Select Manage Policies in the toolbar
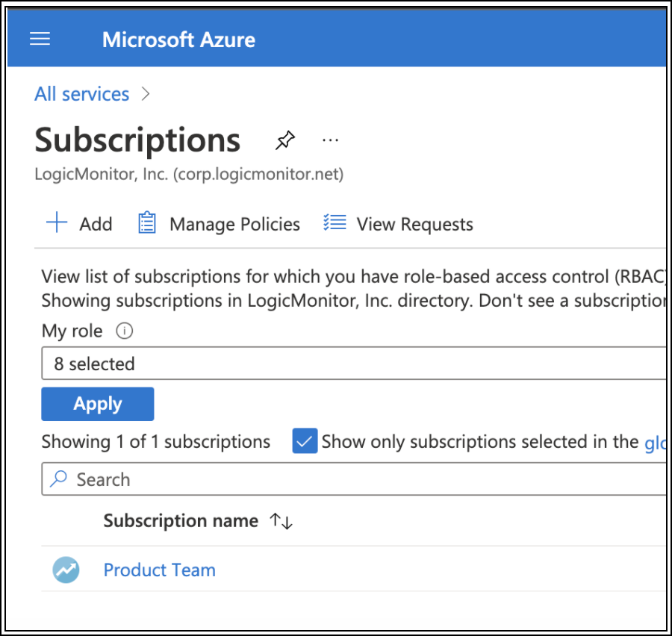 (x=235, y=224)
